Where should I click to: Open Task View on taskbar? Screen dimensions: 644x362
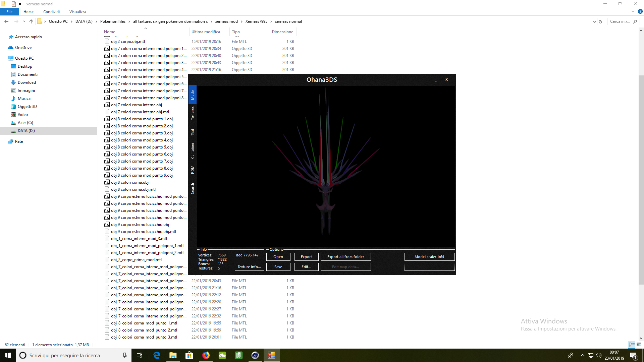[140, 355]
